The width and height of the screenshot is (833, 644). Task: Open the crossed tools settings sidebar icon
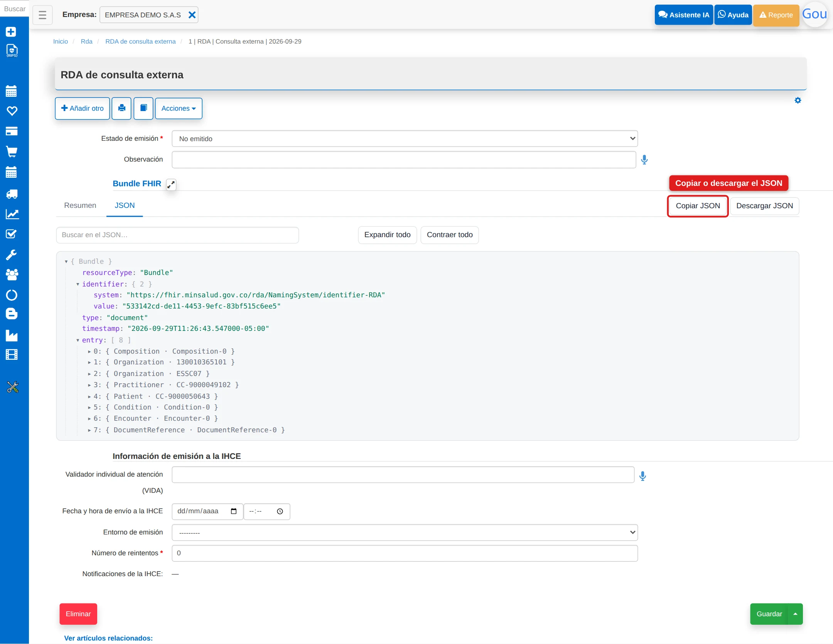tap(12, 387)
